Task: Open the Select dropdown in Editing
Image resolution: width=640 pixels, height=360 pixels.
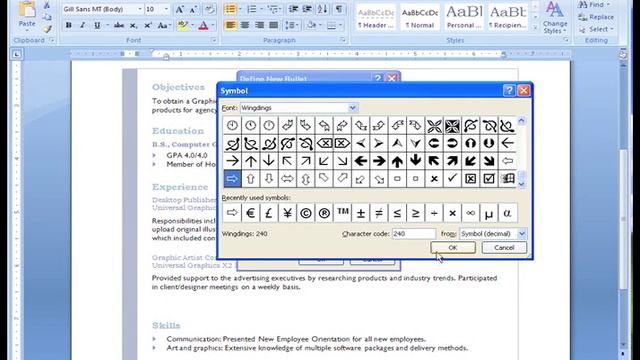Action: pos(597,29)
